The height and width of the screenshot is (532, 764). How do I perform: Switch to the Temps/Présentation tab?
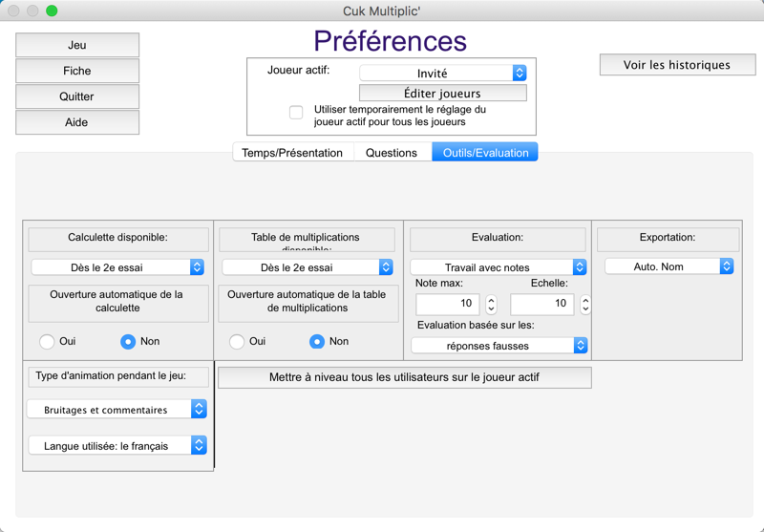tap(292, 153)
